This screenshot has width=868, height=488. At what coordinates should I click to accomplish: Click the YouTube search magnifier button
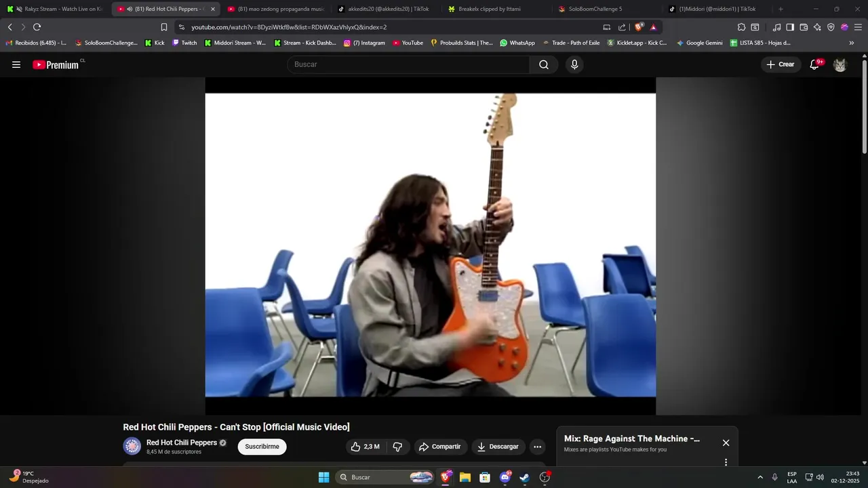(544, 64)
